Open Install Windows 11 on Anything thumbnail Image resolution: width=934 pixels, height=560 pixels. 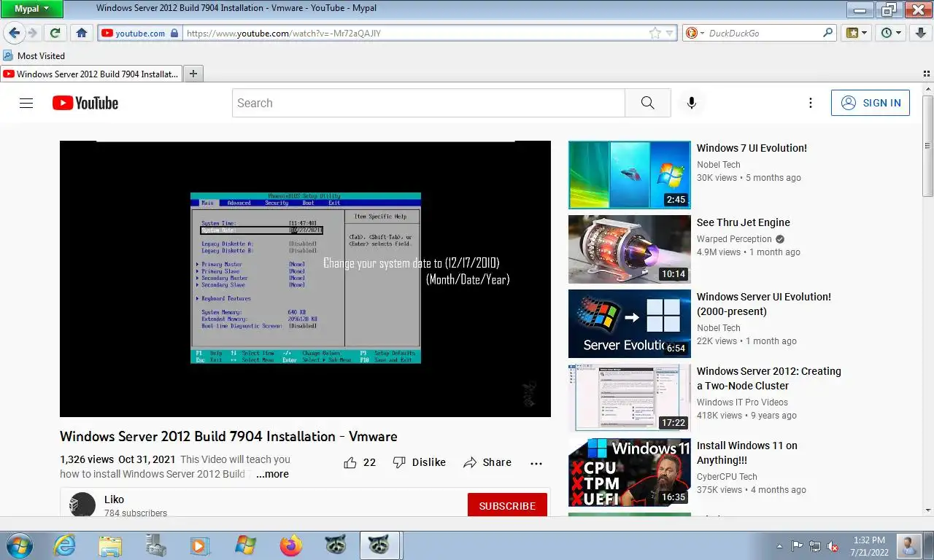click(630, 472)
